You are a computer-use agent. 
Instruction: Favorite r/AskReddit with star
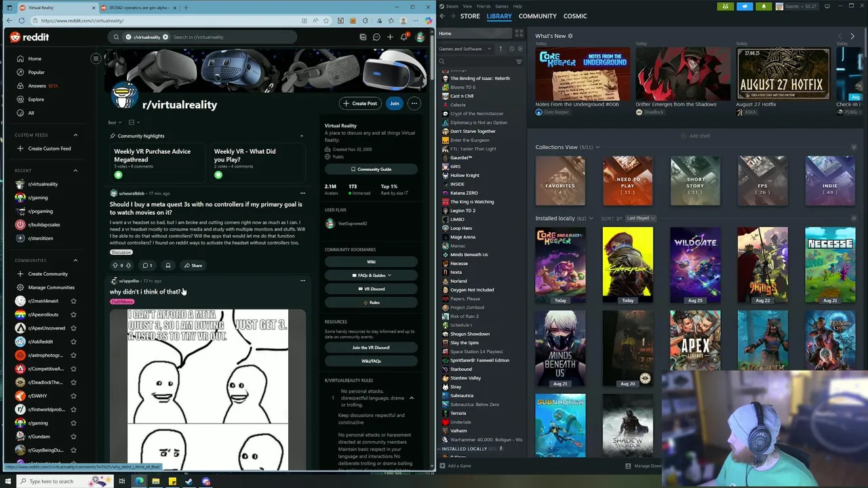(x=73, y=342)
